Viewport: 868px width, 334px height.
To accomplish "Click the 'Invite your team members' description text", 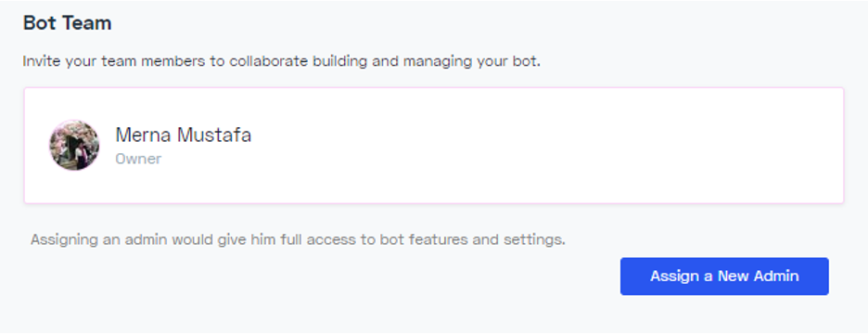I will pyautogui.click(x=281, y=61).
